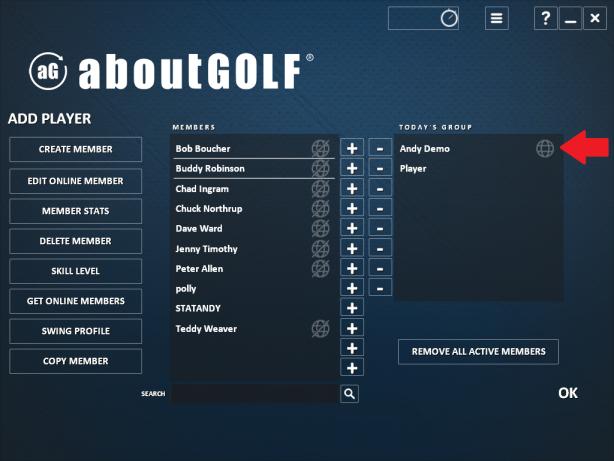Image resolution: width=614 pixels, height=461 pixels.
Task: Click Chuck Northrup's offline globe icon
Action: click(x=320, y=208)
